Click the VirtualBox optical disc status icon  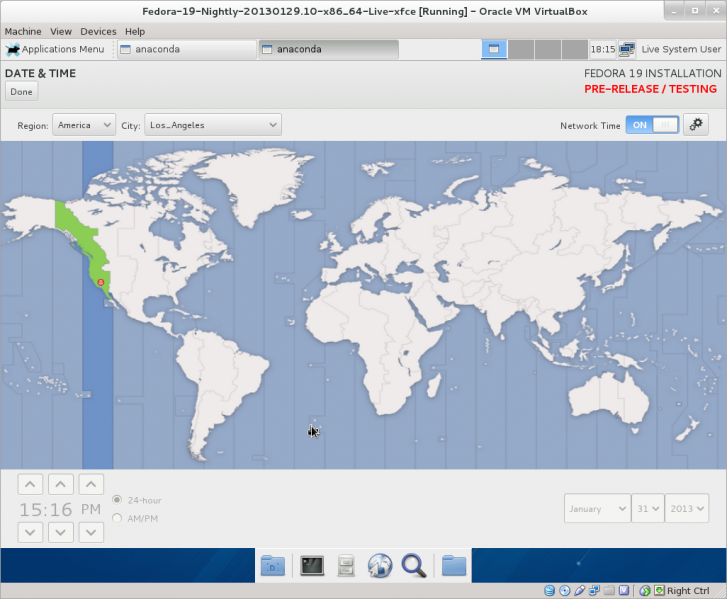tap(564, 591)
